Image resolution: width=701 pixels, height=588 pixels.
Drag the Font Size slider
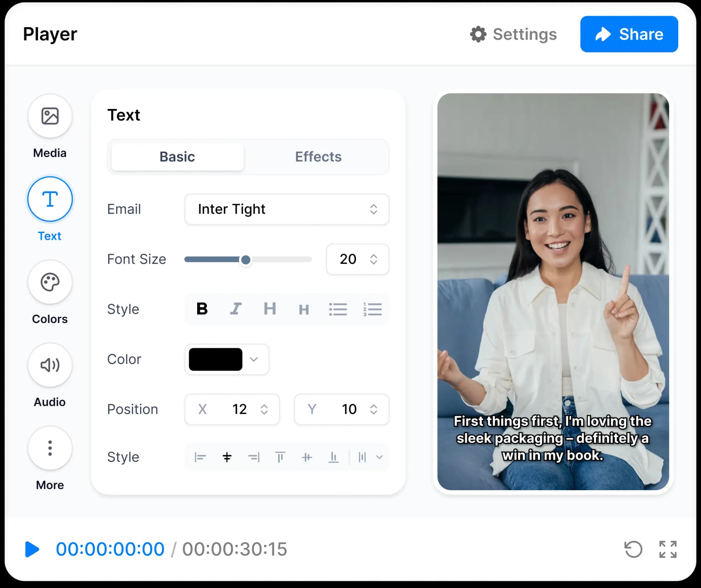245,259
